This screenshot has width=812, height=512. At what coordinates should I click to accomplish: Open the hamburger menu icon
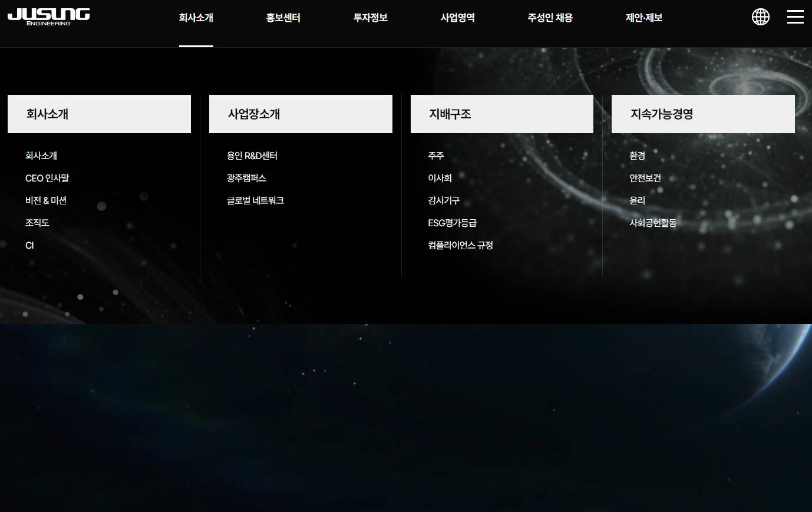[796, 17]
